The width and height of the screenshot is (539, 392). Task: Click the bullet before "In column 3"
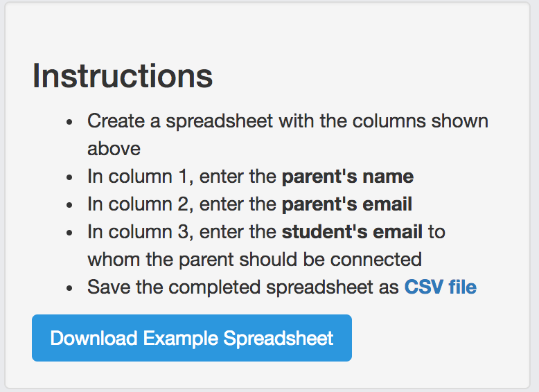point(69,232)
